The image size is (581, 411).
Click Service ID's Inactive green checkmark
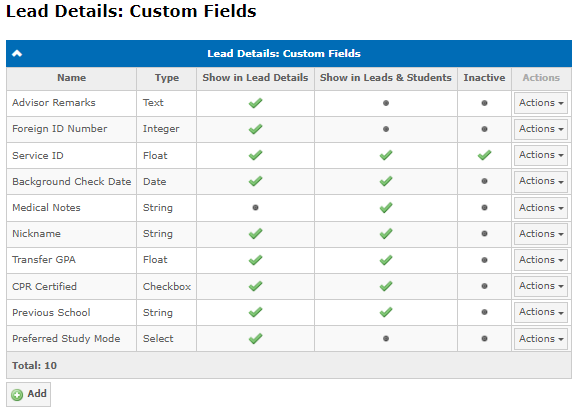[x=484, y=155]
